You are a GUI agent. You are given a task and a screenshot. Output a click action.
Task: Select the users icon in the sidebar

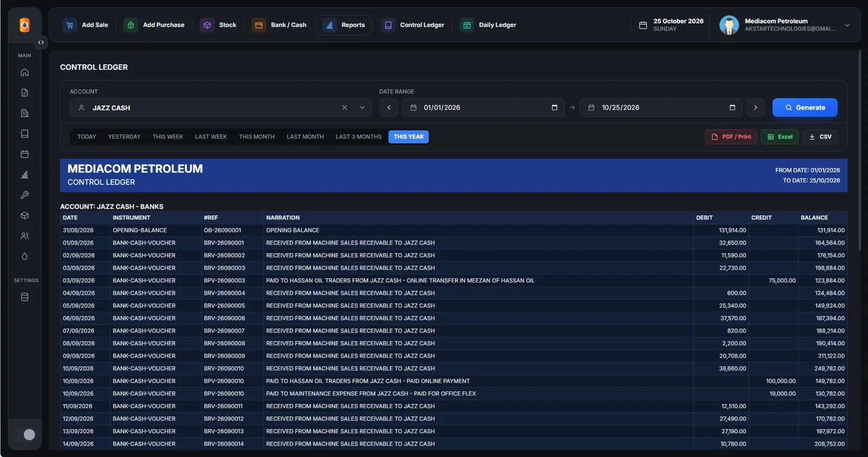(24, 236)
